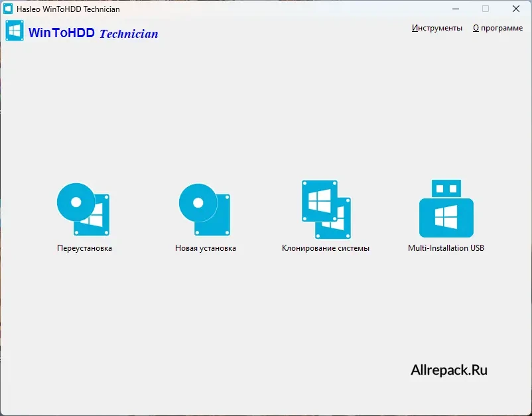Click the title bar app icon

[8, 9]
